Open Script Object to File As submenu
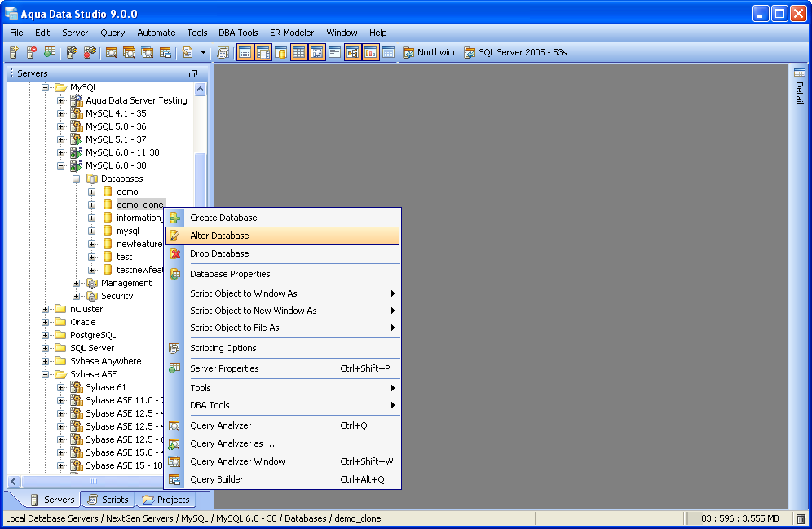The width and height of the screenshot is (812, 529). pos(283,328)
